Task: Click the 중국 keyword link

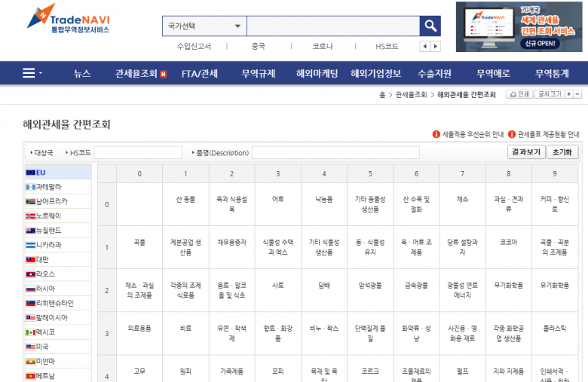Action: pyautogui.click(x=259, y=47)
